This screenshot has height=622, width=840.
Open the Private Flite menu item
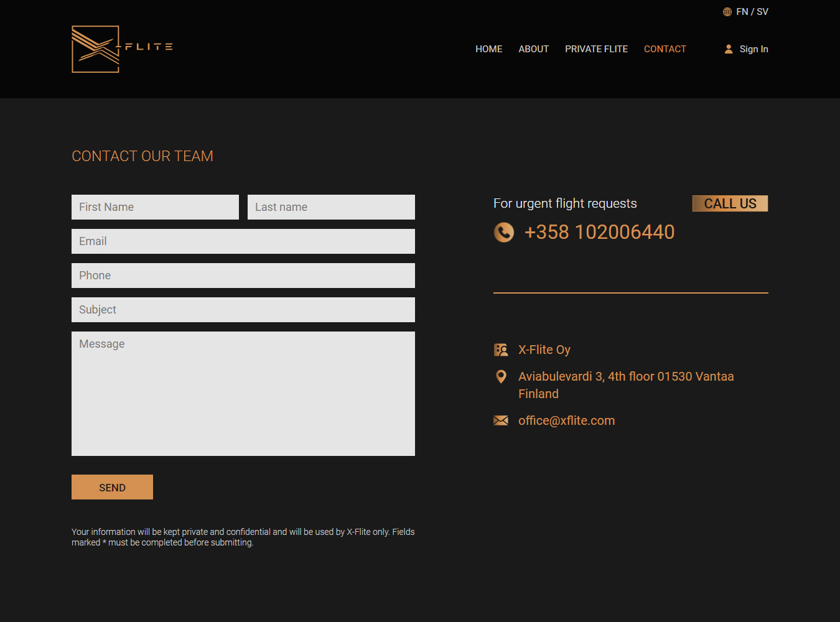point(596,49)
